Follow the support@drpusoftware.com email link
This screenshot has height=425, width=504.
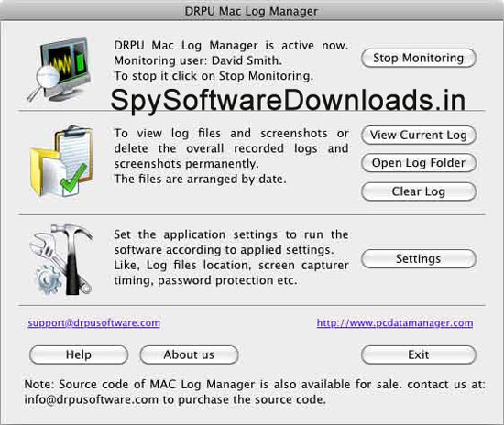(93, 322)
